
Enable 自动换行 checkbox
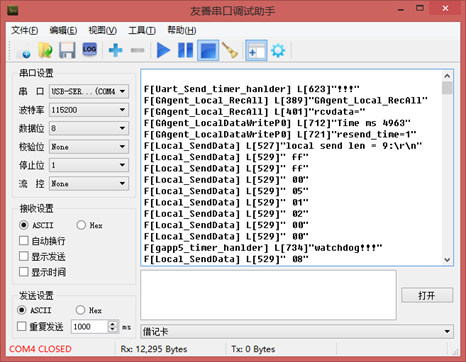(42, 241)
